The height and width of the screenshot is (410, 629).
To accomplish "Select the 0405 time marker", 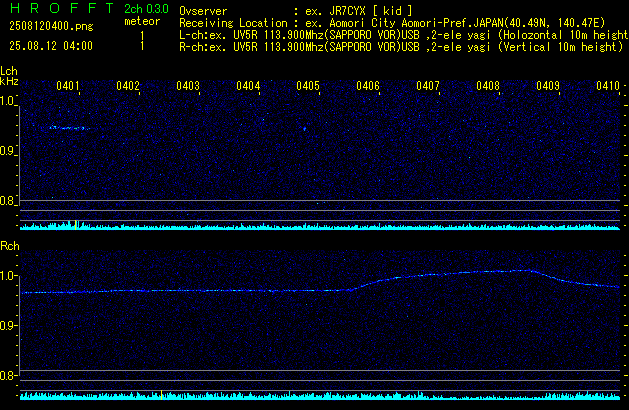I will (308, 86).
